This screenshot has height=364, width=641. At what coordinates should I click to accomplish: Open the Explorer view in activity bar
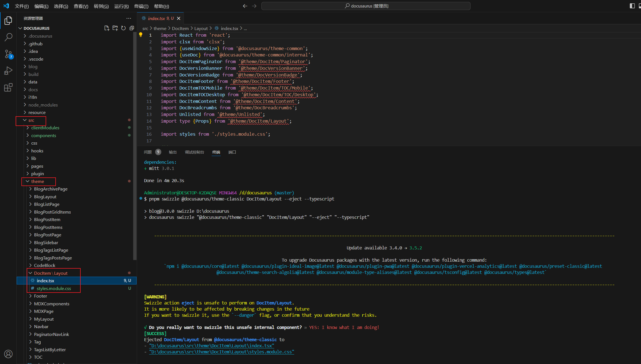point(8,20)
